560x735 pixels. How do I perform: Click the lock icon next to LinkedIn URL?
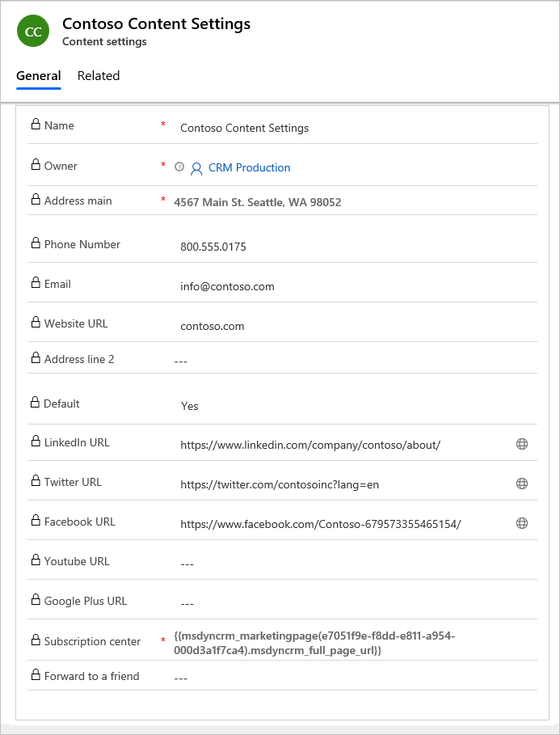[36, 441]
